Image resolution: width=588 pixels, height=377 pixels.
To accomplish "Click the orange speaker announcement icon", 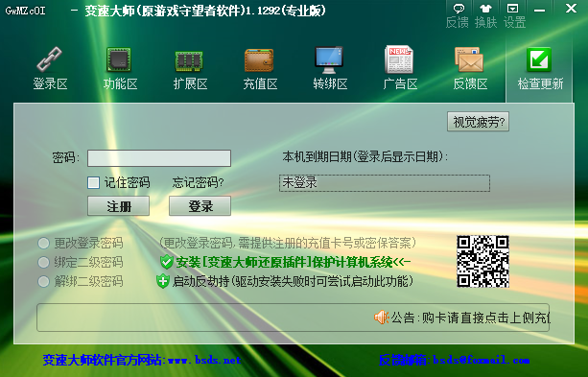I will click(x=382, y=318).
